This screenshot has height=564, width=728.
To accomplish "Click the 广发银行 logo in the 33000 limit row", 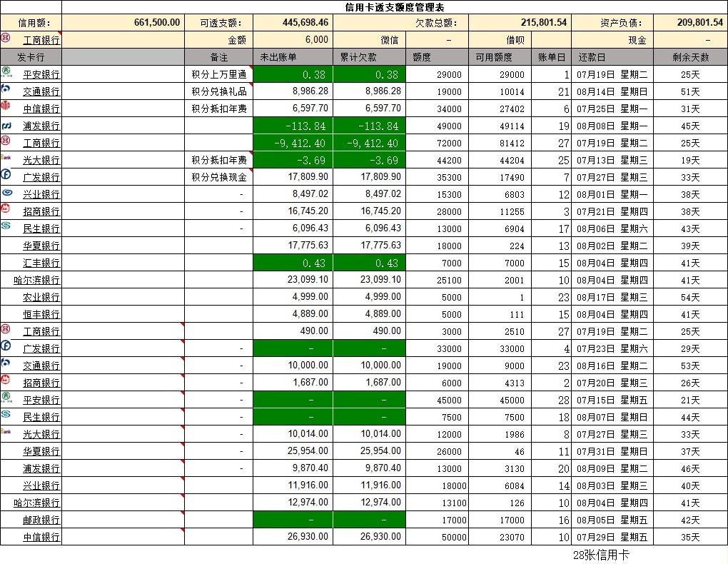I will point(6,346).
